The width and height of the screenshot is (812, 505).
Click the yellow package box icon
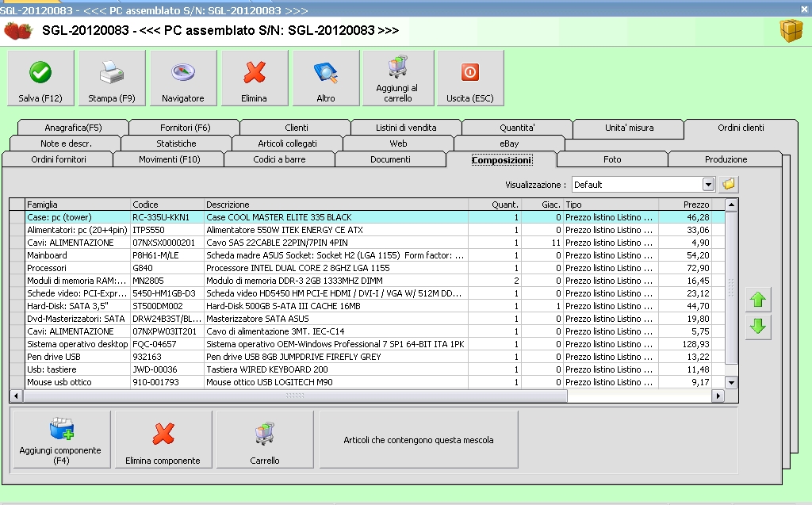791,31
